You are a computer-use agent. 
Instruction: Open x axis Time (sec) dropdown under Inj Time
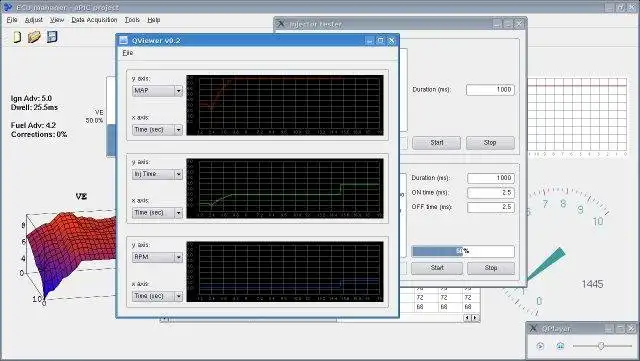tap(157, 213)
